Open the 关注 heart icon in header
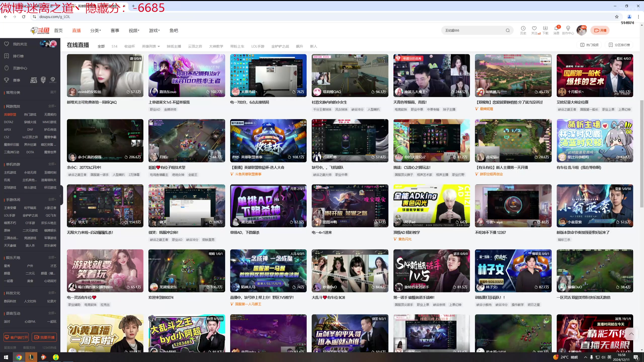The width and height of the screenshot is (644, 362). [x=535, y=30]
